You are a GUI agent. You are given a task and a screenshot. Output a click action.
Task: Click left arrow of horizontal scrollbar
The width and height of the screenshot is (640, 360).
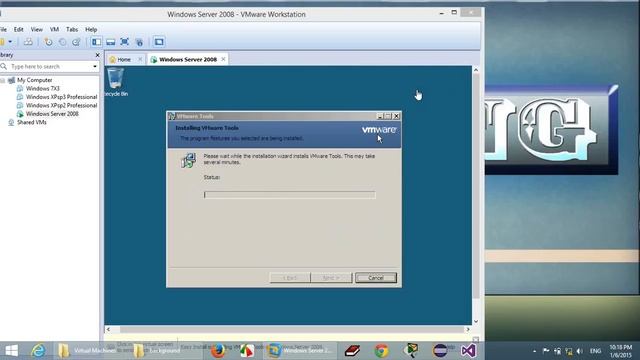pyautogui.click(x=108, y=329)
